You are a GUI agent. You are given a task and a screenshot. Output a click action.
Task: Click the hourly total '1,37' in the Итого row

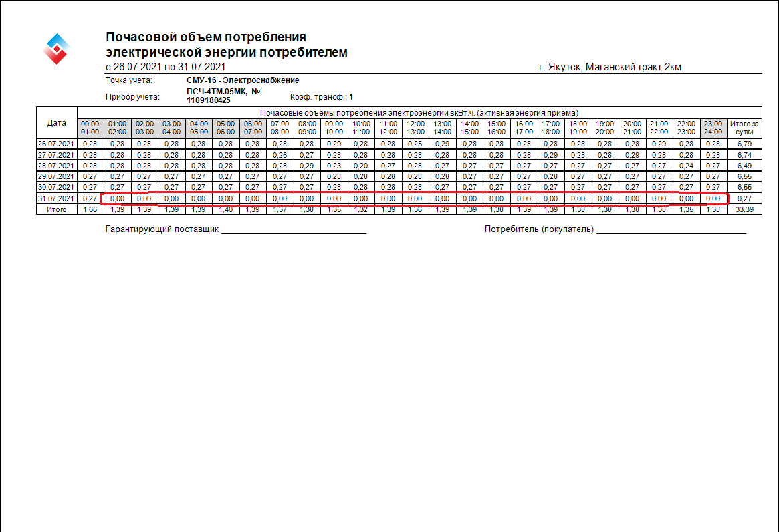(x=280, y=210)
